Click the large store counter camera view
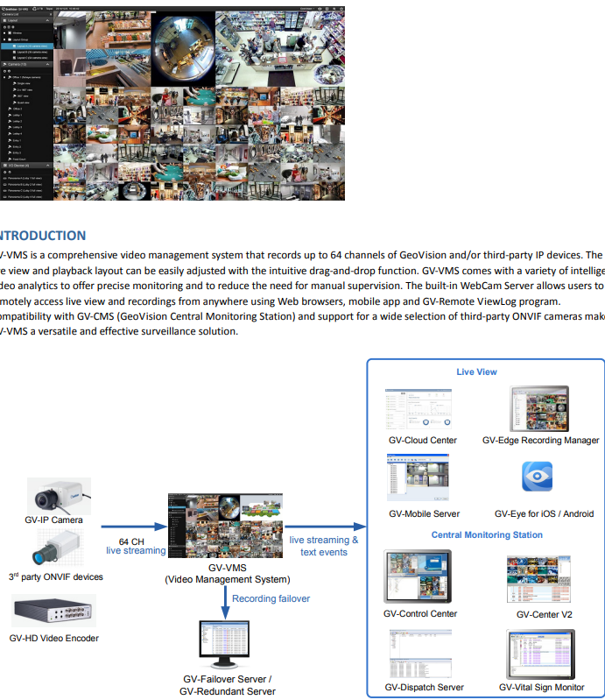605x700 pixels. pos(280,49)
